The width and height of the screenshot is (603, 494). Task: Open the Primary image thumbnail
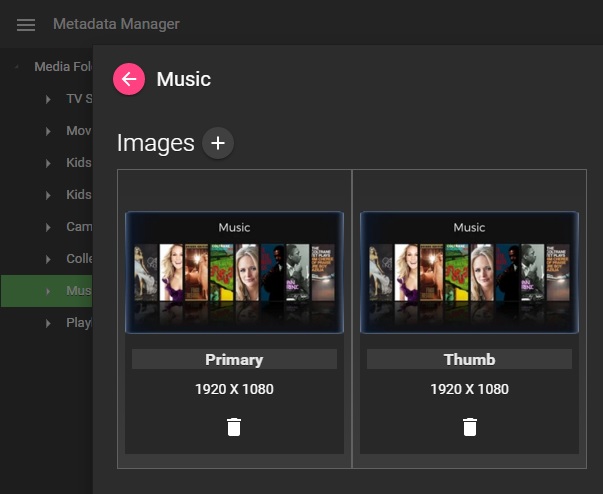(x=234, y=272)
